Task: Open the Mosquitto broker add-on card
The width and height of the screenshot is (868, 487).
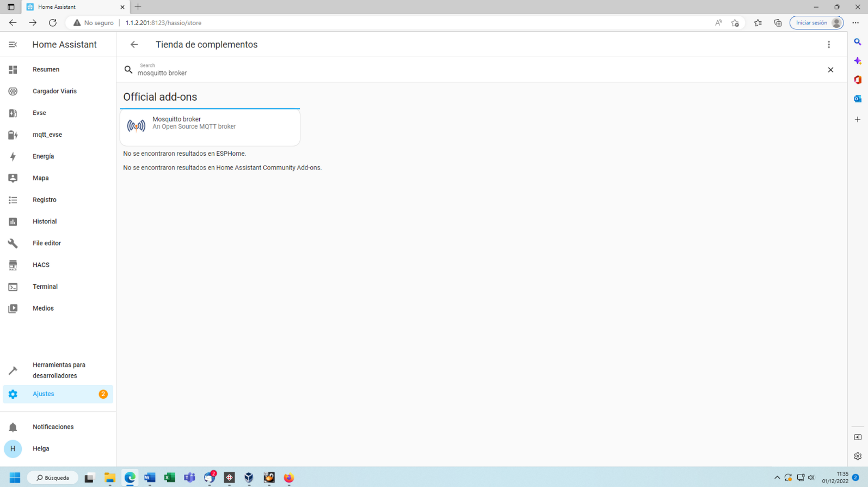Action: [x=210, y=127]
